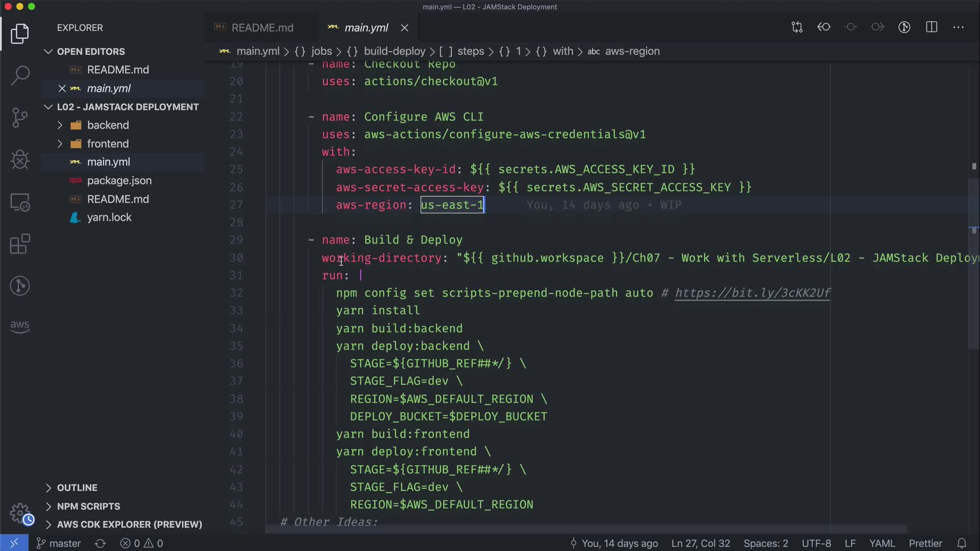980x551 pixels.
Task: Click Split Editor Right icon
Action: point(932,27)
